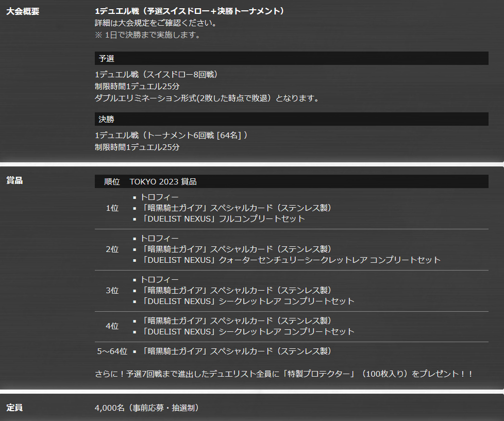This screenshot has width=504, height=421.
Task: Click 暗黒騎士ガイア スペシャルカード in 3位 row
Action: [237, 291]
